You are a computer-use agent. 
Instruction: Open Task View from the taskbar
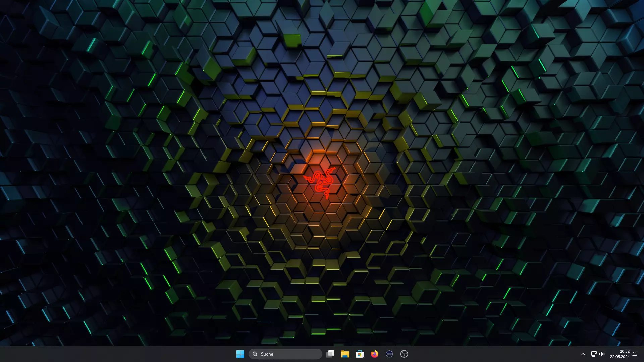[330, 354]
